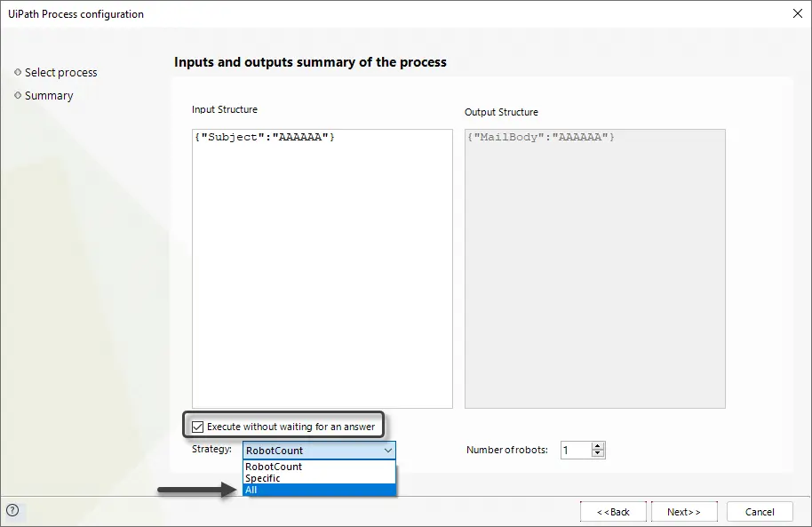This screenshot has height=527, width=812.
Task: Click the Input Structure label
Action: point(224,109)
